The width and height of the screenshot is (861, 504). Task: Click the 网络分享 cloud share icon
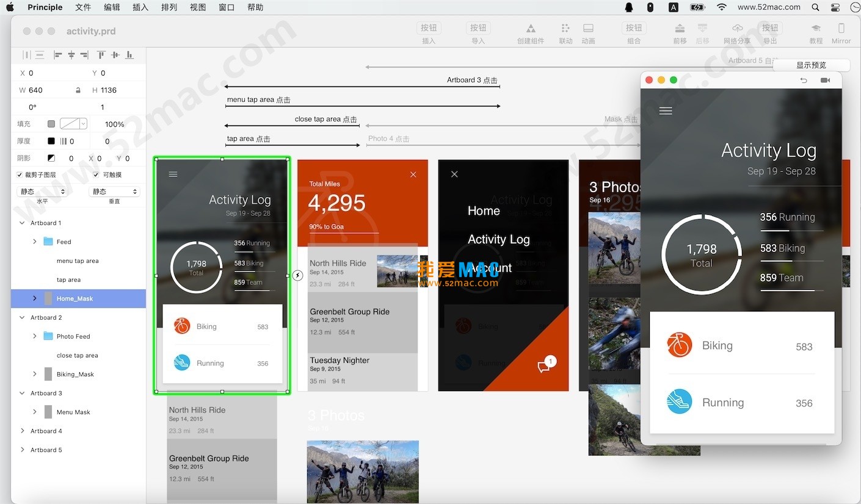(x=737, y=29)
